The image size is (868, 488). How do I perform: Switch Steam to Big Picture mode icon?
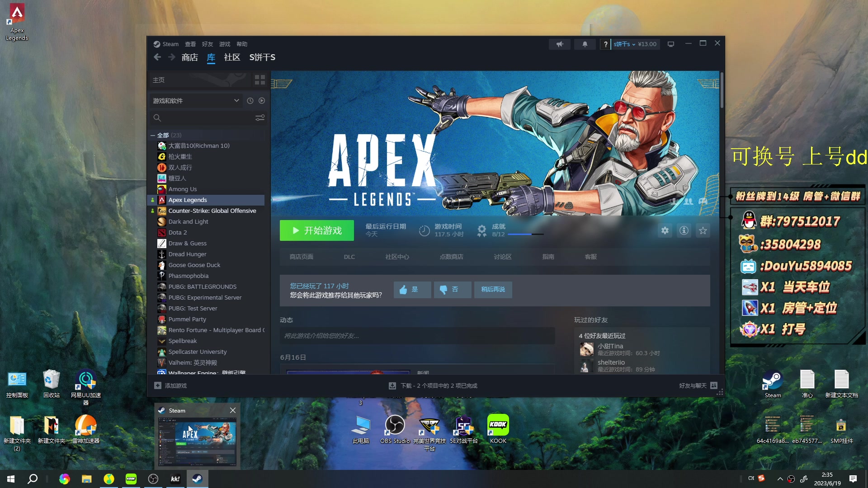coord(671,44)
